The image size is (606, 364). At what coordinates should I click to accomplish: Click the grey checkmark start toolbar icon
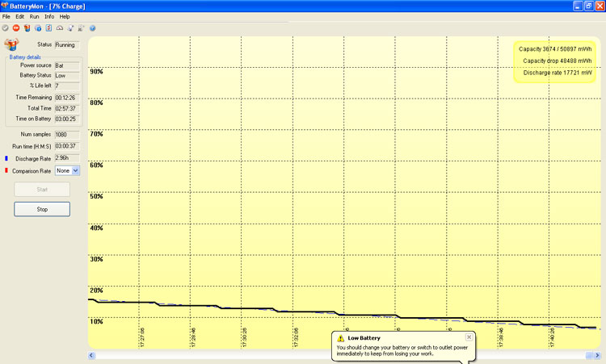point(5,28)
